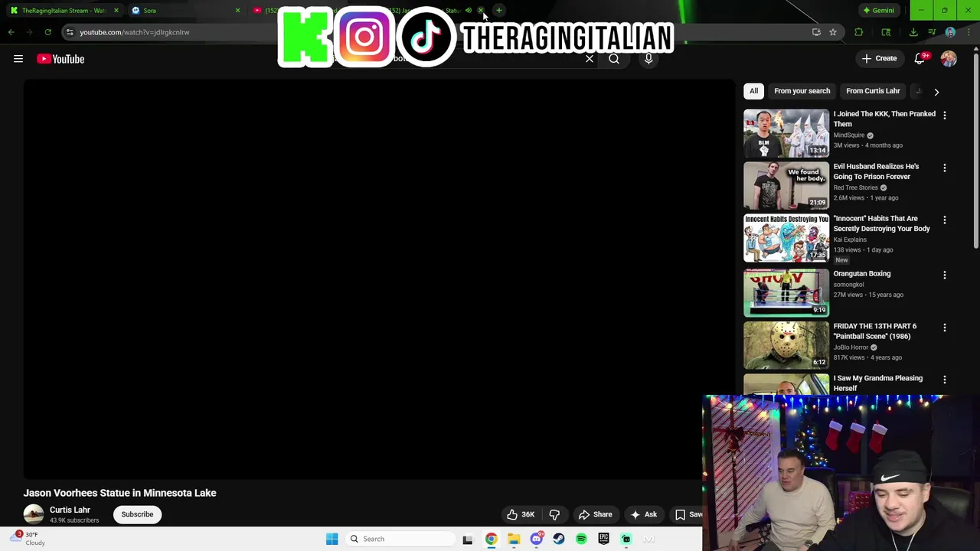Open Chrome media control icon
The image size is (980, 551).
tap(932, 32)
